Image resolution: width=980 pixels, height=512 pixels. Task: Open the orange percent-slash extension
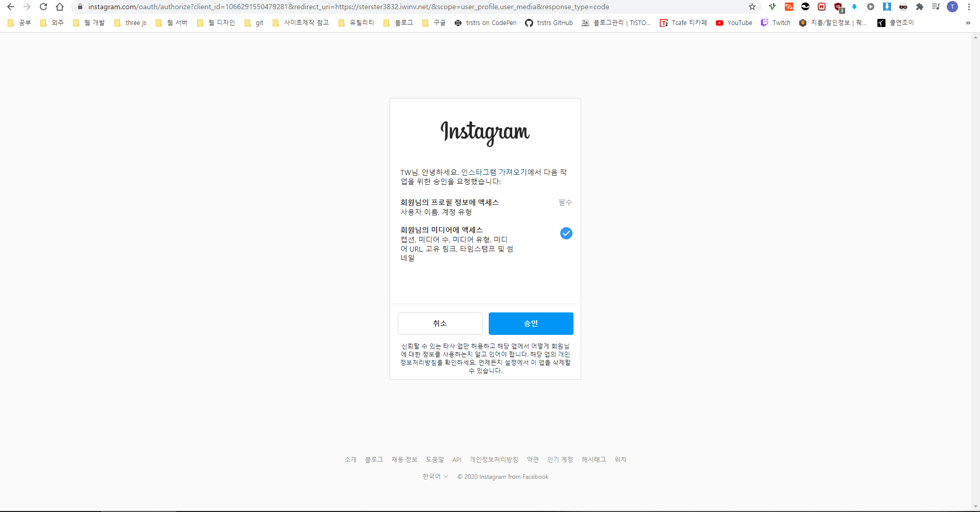pos(789,7)
